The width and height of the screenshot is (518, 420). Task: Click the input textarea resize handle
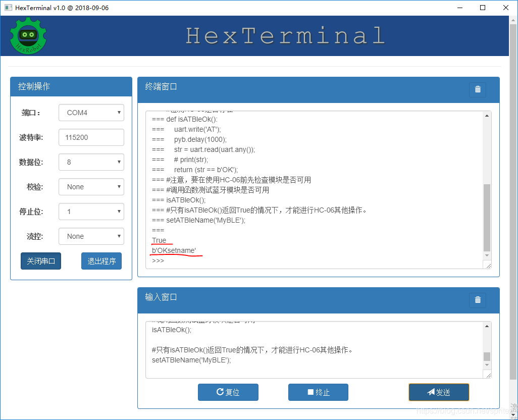coord(488,375)
